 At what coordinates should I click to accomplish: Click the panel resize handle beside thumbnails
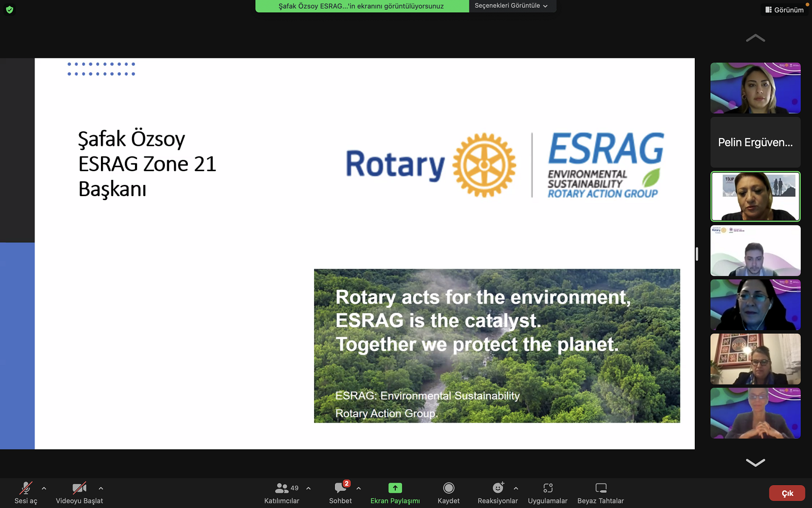click(x=697, y=254)
